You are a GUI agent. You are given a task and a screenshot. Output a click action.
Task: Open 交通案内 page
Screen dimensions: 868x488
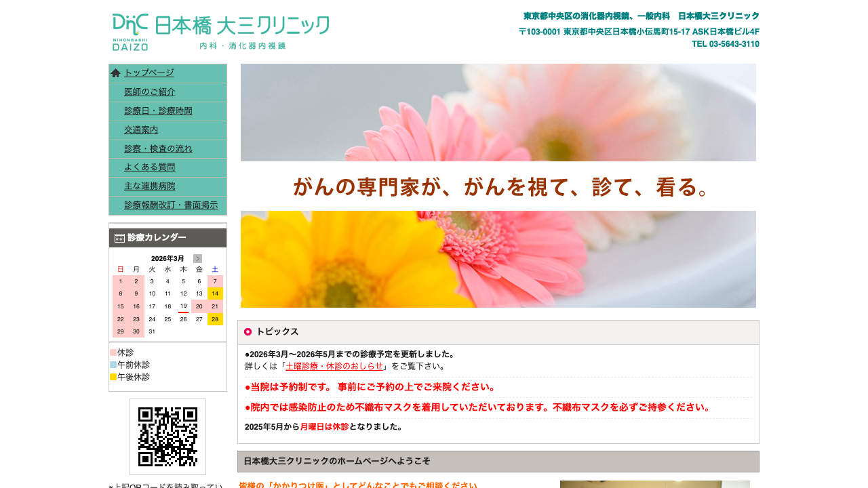point(141,129)
